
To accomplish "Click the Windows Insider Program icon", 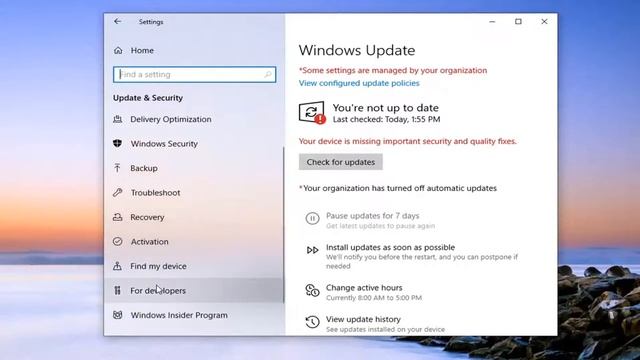I will pyautogui.click(x=118, y=315).
